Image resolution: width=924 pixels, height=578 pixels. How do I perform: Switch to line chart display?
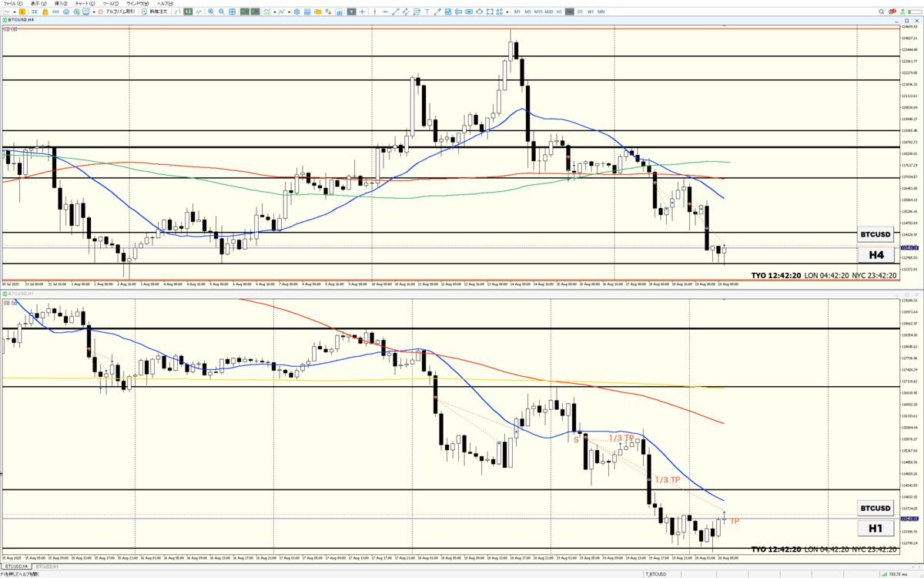tap(199, 12)
